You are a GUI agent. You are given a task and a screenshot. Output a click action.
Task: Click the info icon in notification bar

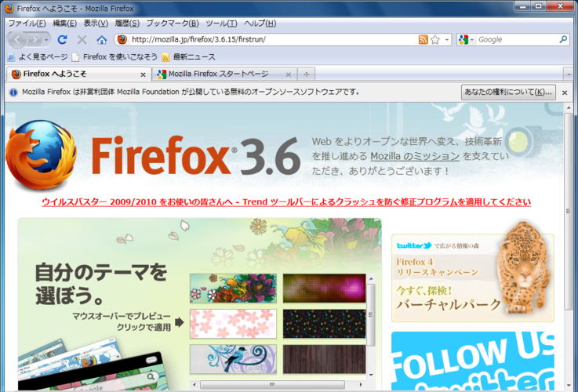(13, 92)
